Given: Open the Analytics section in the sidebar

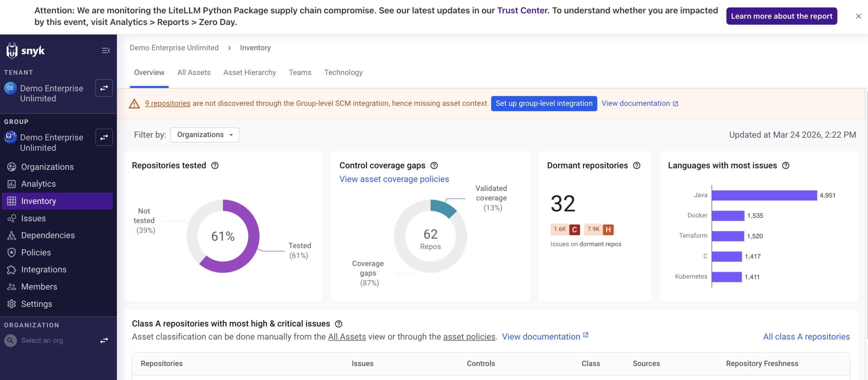Looking at the screenshot, I should (39, 184).
